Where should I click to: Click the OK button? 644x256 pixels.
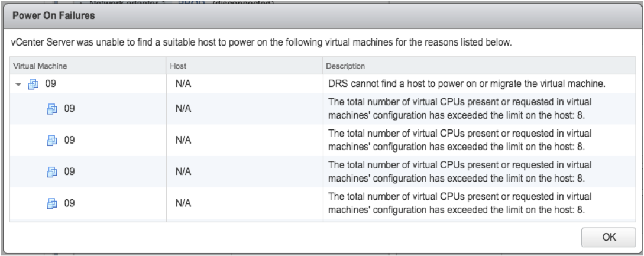pos(609,237)
